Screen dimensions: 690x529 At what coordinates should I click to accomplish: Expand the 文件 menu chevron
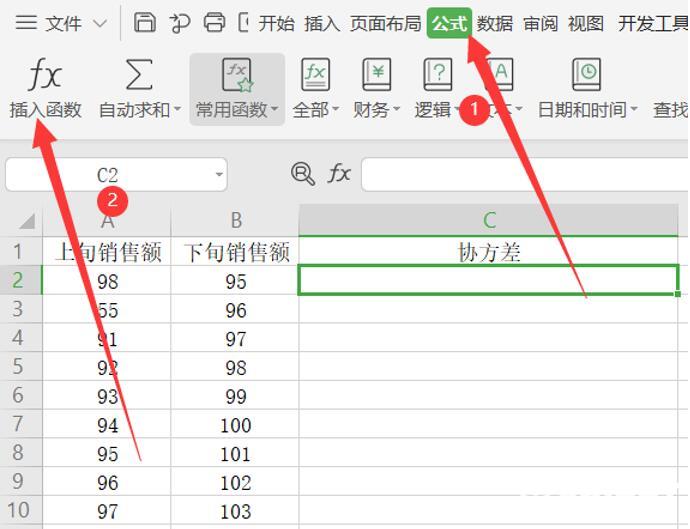(101, 23)
